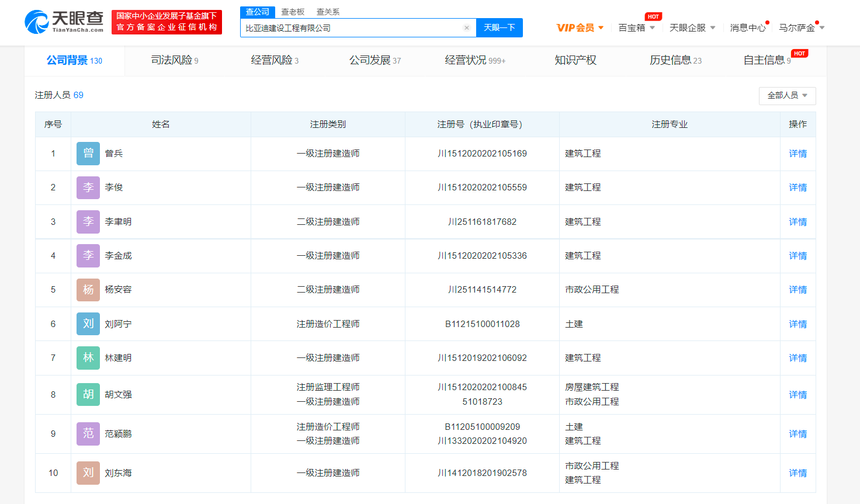
Task: Click the HOT badge above 百宝箱
Action: [653, 17]
